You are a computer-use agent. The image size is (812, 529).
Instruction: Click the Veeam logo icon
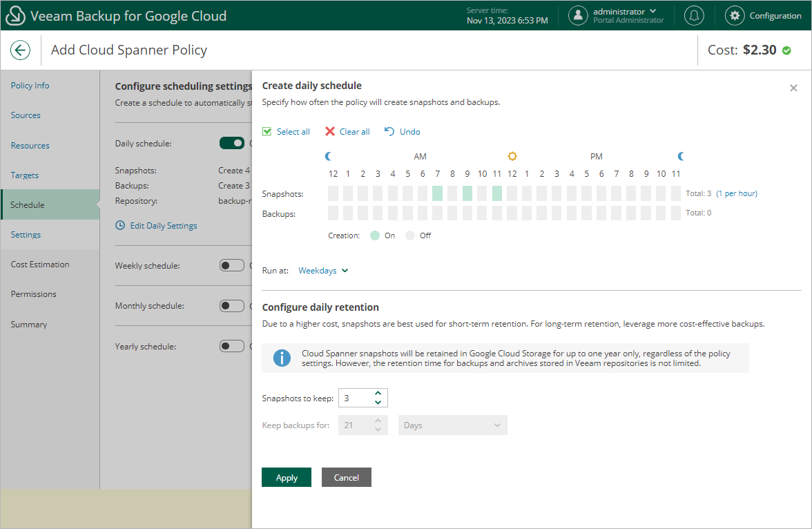[15, 16]
